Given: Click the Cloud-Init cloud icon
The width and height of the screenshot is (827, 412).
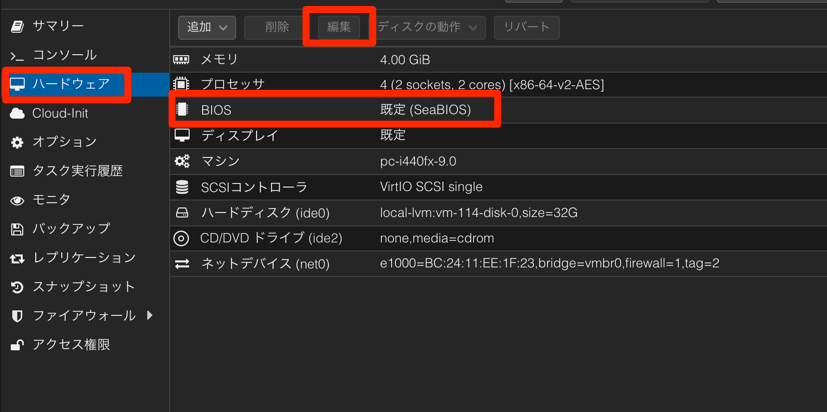Looking at the screenshot, I should [17, 114].
